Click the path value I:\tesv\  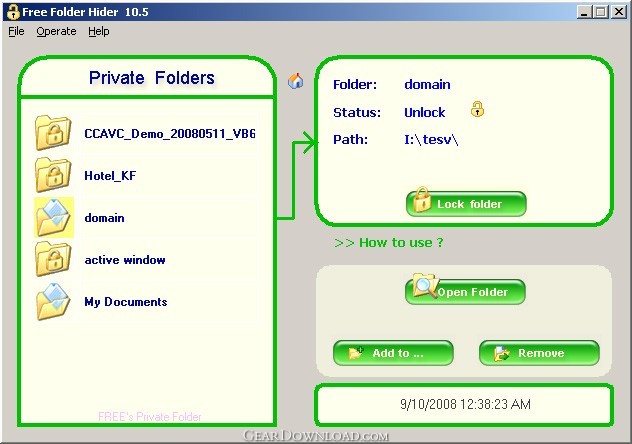[431, 140]
